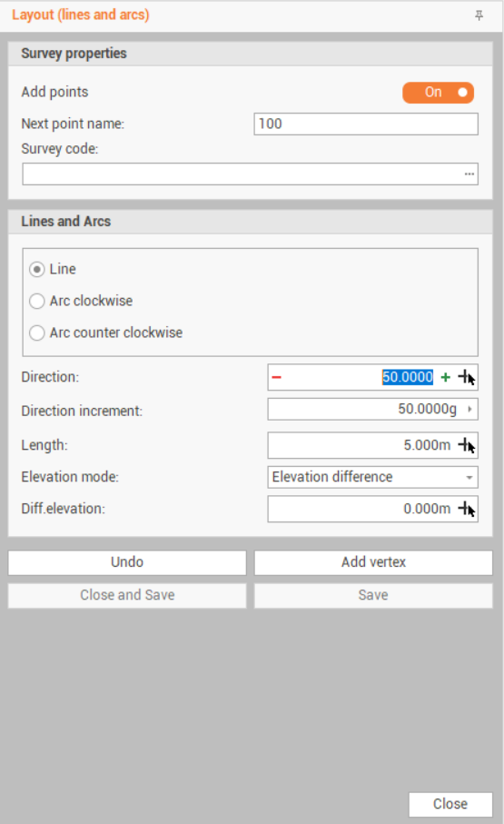Viewport: 504px width, 824px height.
Task: Select Arc counter clockwise radio option
Action: [37, 333]
